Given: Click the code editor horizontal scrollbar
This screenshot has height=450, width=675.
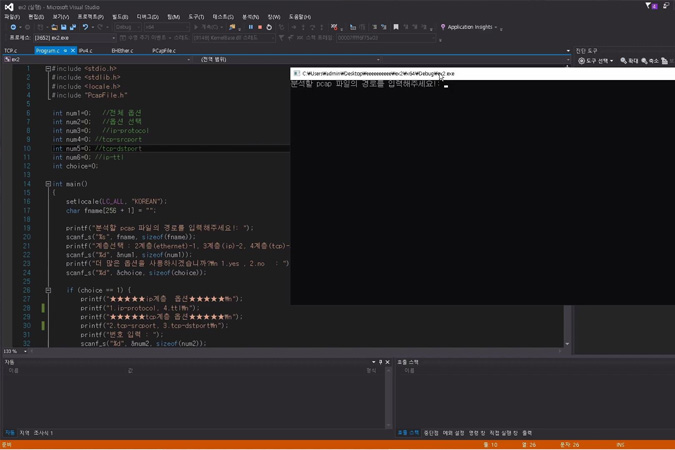Looking at the screenshot, I should point(296,351).
